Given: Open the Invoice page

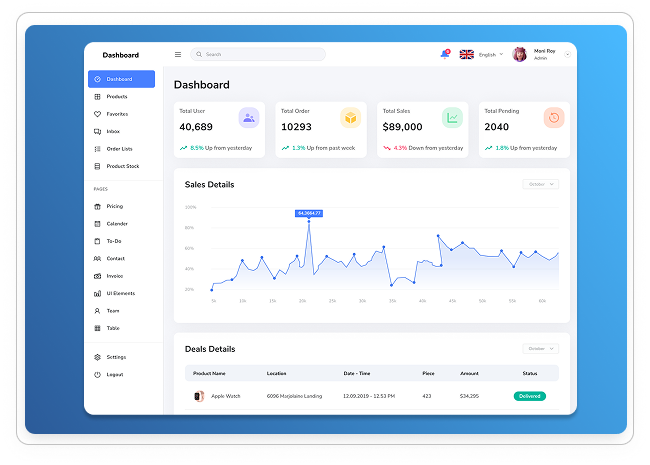Looking at the screenshot, I should tap(115, 276).
